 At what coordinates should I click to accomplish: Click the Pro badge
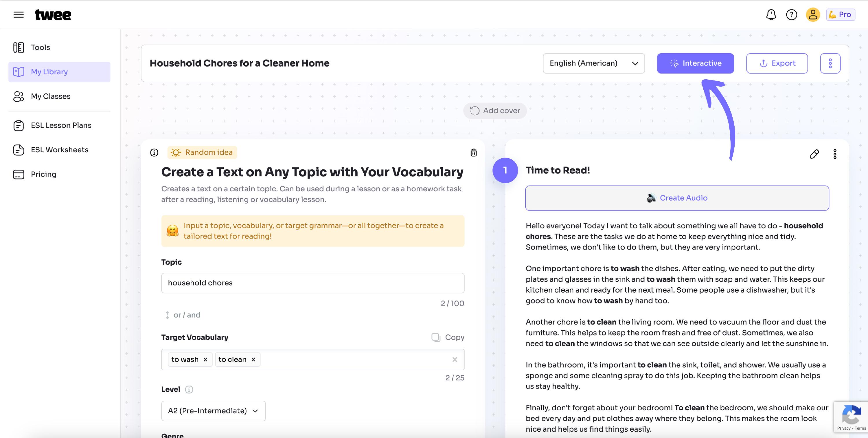click(841, 14)
